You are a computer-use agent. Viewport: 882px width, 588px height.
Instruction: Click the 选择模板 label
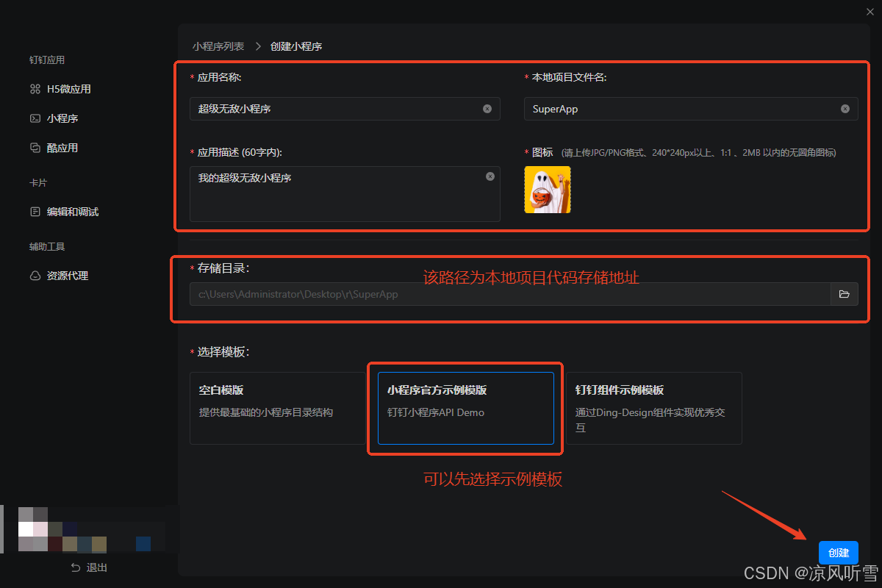coord(223,352)
